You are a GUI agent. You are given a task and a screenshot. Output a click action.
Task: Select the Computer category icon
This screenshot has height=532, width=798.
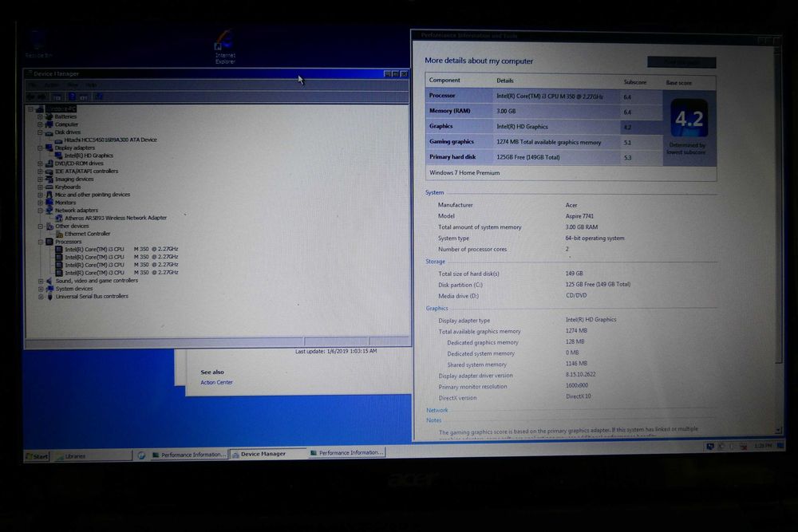click(49, 124)
